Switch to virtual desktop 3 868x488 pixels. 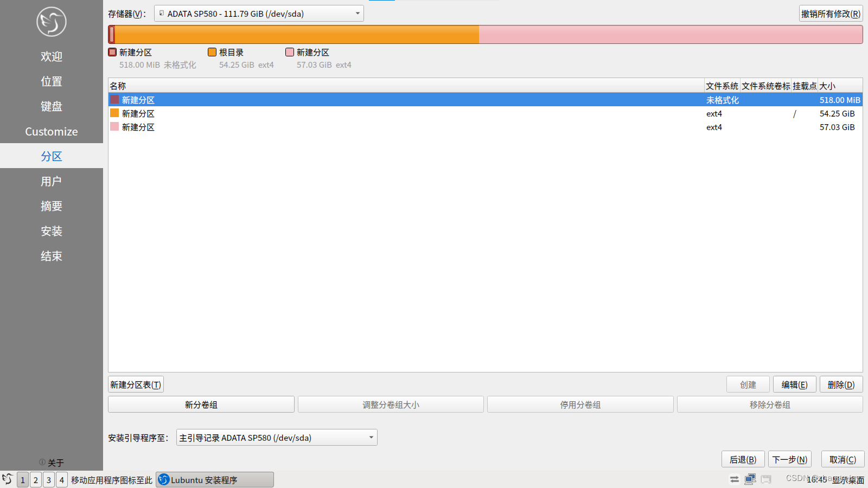point(49,480)
